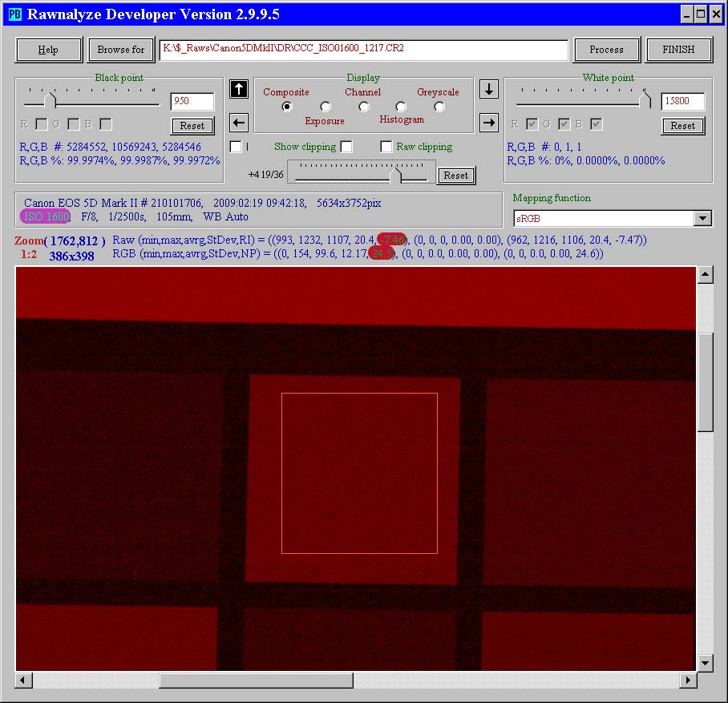
Task: Select the Histogram display radio button
Action: 401,107
